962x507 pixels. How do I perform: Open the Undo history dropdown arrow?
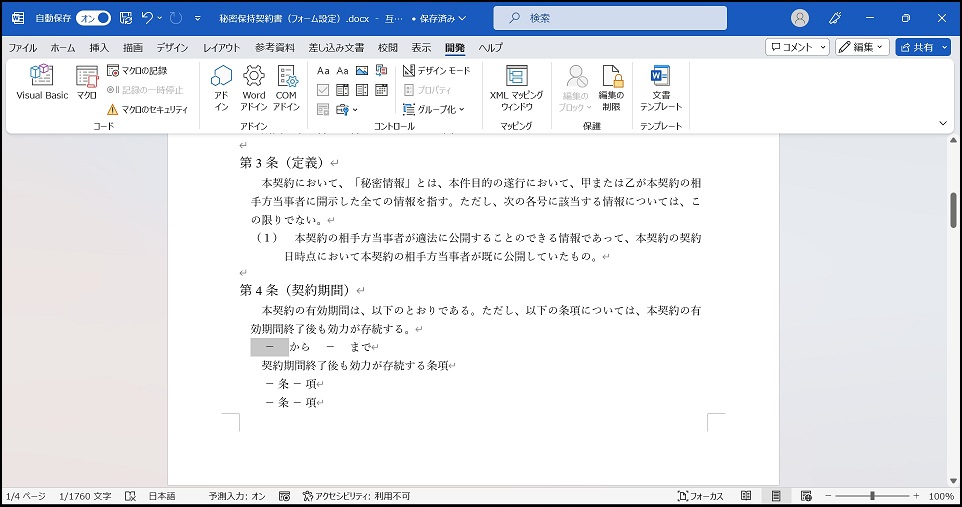pos(160,18)
